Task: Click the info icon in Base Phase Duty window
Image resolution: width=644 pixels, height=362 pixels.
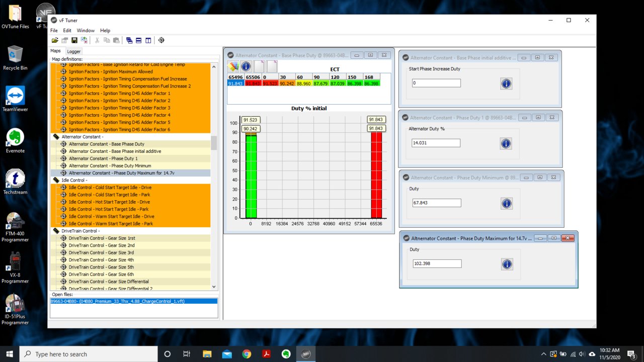Action: point(246,66)
